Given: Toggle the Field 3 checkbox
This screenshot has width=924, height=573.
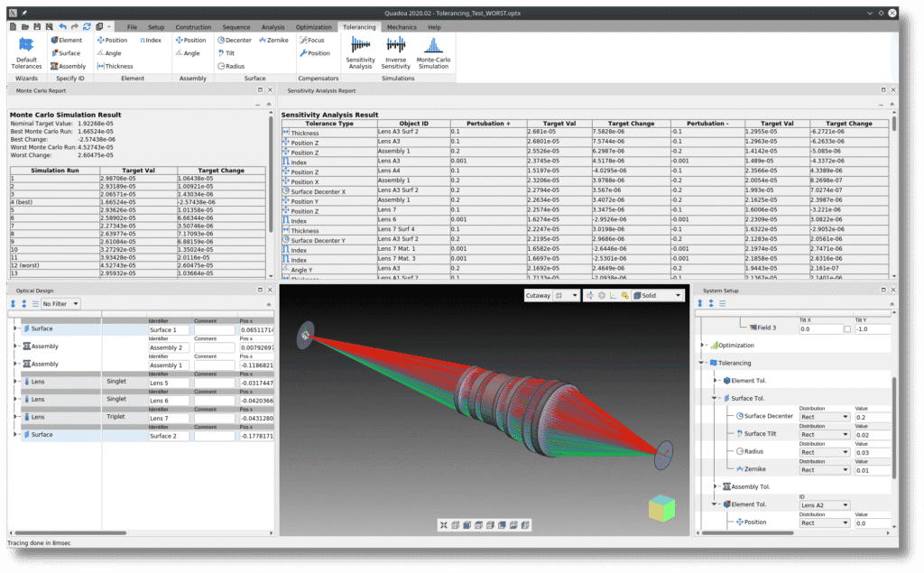Looking at the screenshot, I should pos(846,329).
